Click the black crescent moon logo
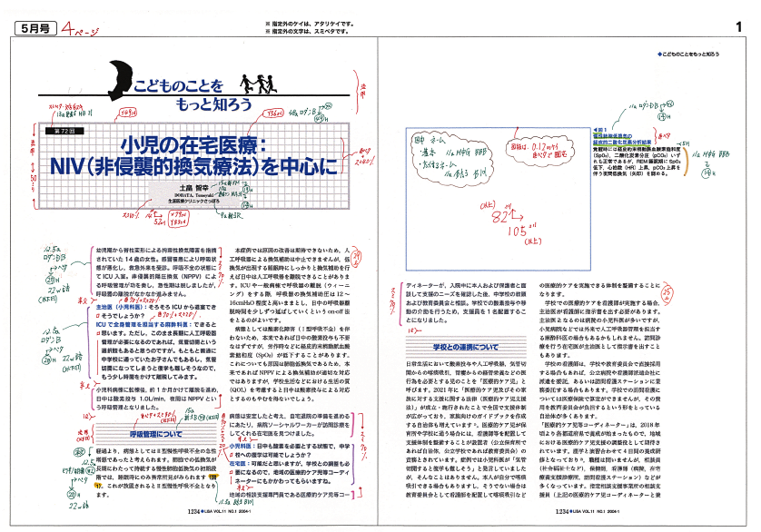Viewport: 761px width, 532px height. pos(118,78)
